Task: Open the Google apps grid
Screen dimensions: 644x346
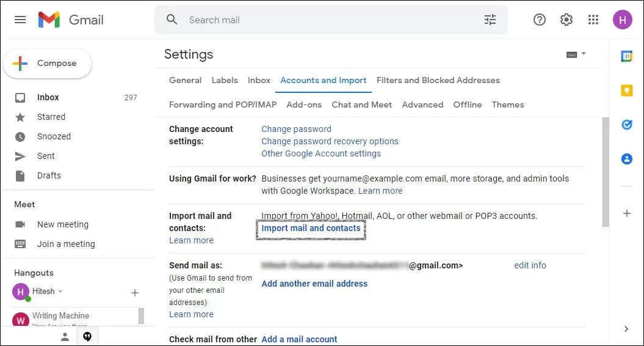Action: coord(593,20)
